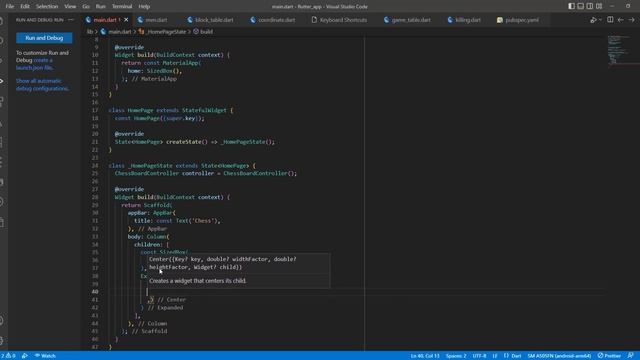The height and width of the screenshot is (360, 640).
Task: Change LF end of line sequence
Action: point(495,356)
